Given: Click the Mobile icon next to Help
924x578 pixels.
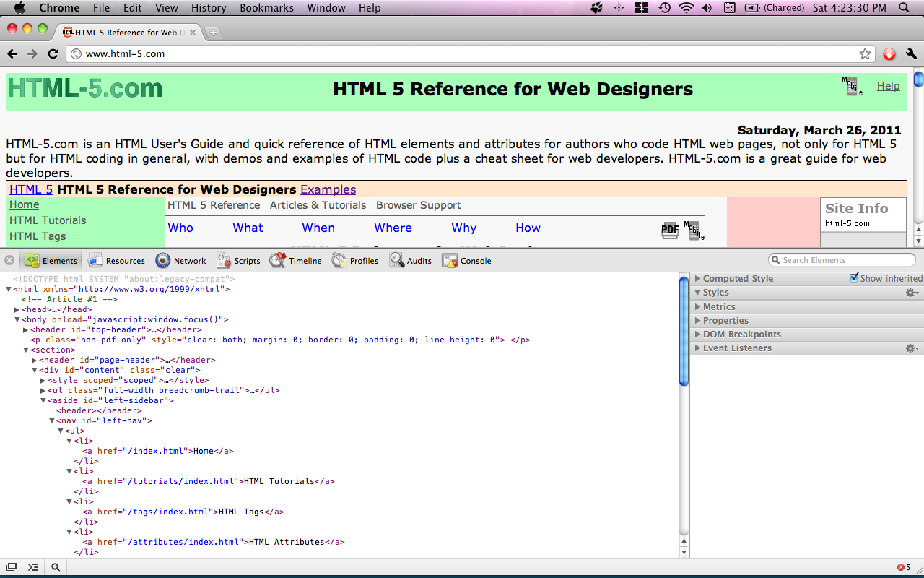Looking at the screenshot, I should [853, 86].
